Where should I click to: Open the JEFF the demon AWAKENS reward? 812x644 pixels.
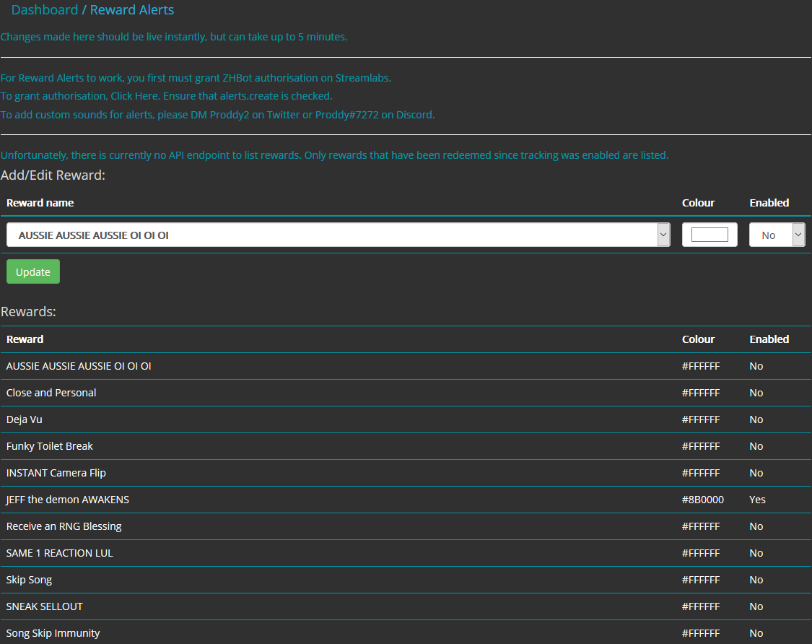67,500
